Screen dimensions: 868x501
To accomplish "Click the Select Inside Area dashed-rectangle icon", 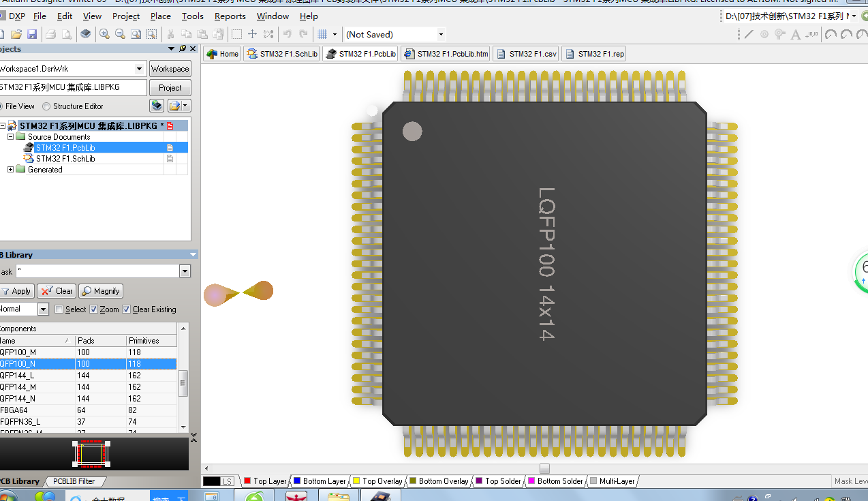I will (236, 34).
